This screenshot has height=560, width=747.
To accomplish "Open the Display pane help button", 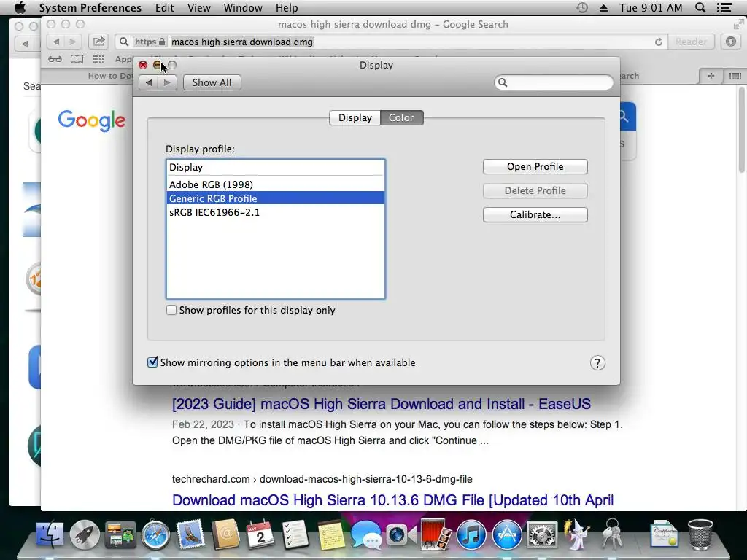I will click(x=597, y=363).
